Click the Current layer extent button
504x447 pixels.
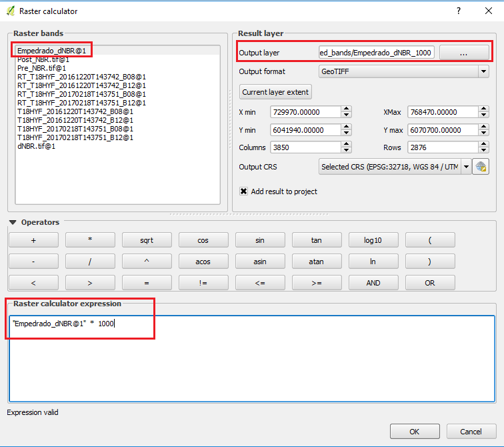click(x=275, y=92)
